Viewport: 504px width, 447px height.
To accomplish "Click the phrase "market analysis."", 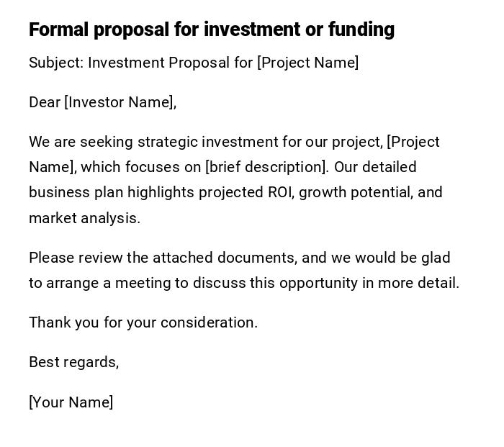I will click(x=84, y=218).
